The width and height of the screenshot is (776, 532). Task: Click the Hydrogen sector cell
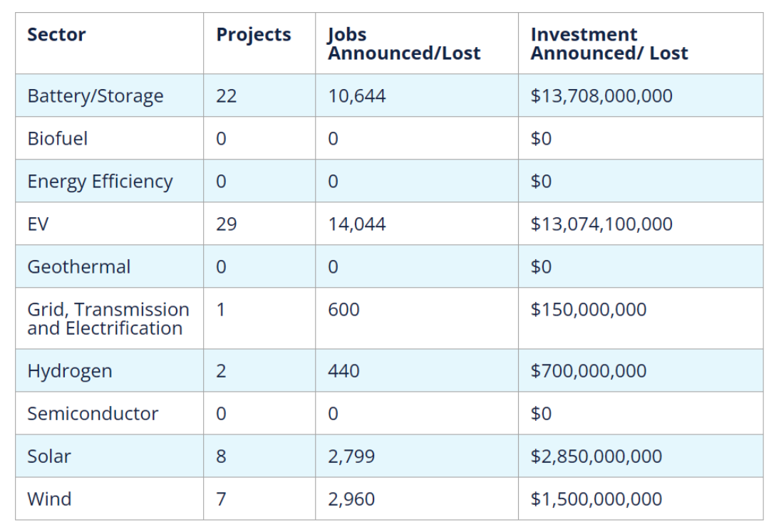69,371
